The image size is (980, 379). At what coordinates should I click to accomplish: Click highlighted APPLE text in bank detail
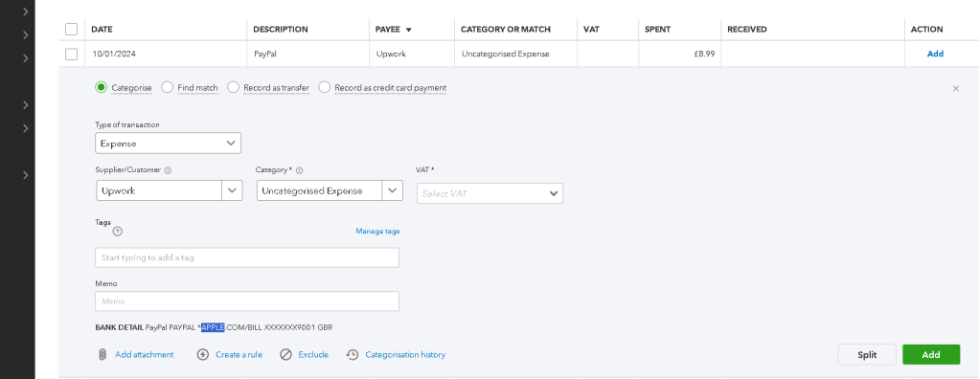213,327
